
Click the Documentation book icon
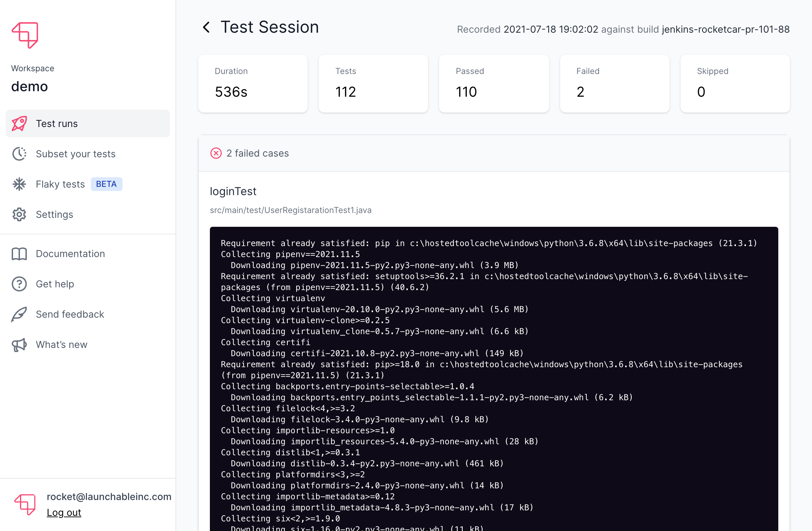tap(20, 254)
